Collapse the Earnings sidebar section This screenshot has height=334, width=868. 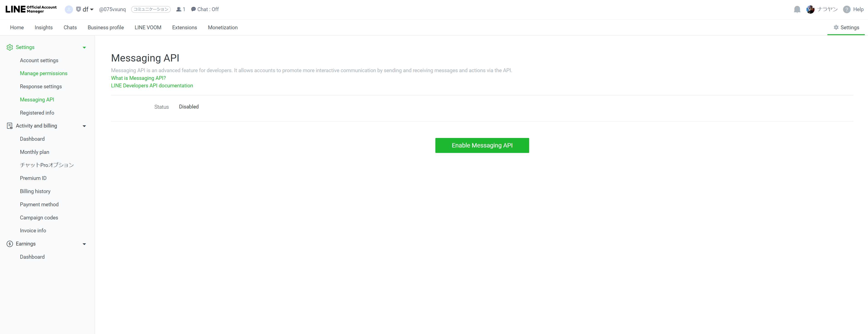[84, 244]
